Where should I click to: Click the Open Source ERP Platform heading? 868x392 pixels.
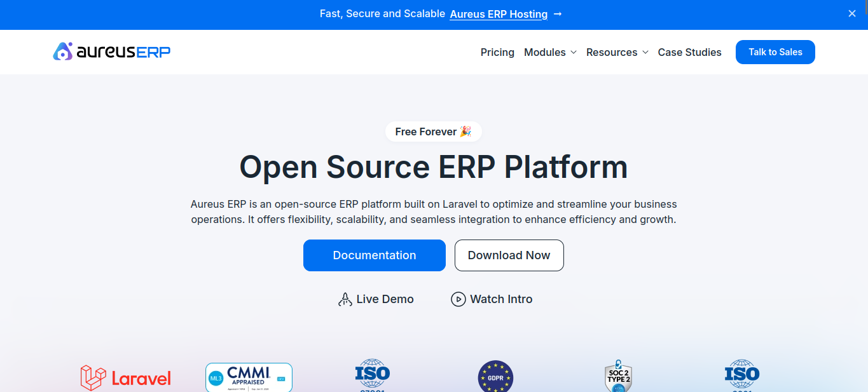[x=434, y=167]
